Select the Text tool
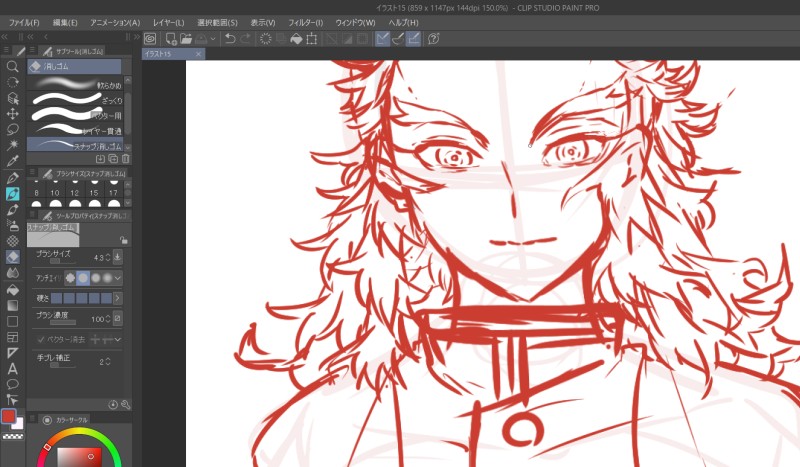This screenshot has width=800, height=467. [x=12, y=368]
